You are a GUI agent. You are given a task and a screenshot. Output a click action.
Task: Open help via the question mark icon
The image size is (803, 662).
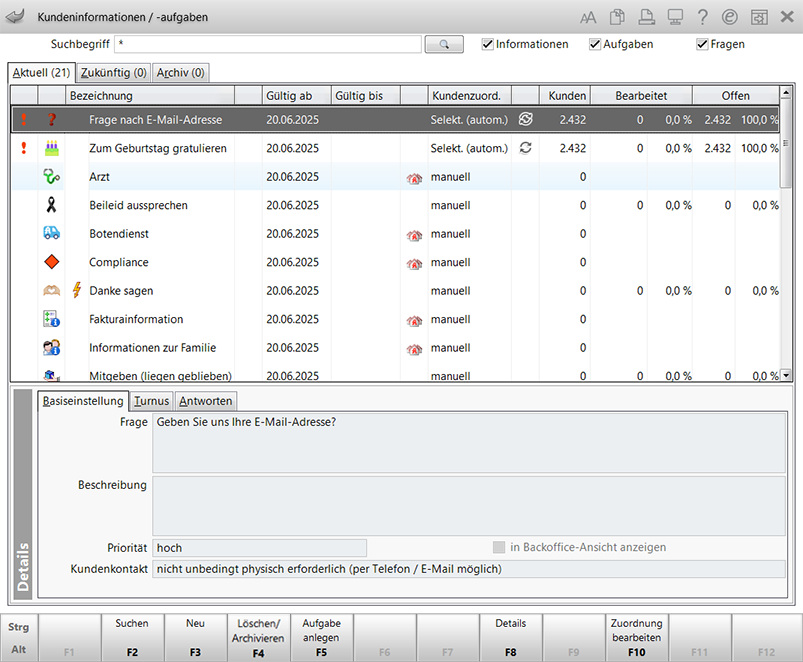[703, 17]
